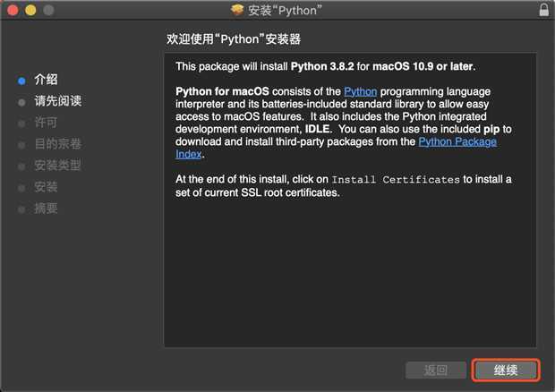Minimize the installer with the yellow button
The image size is (555, 392).
pos(30,10)
